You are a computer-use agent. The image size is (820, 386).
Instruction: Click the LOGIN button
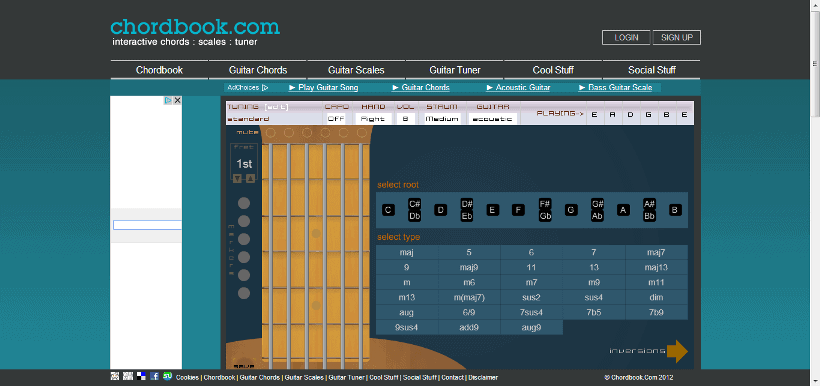[626, 38]
